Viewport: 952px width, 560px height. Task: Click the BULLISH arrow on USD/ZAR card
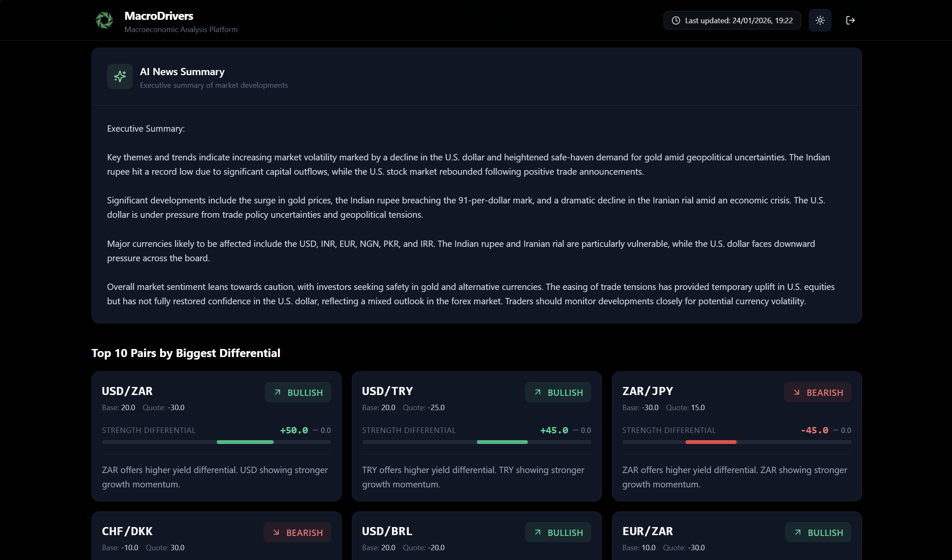pos(277,392)
